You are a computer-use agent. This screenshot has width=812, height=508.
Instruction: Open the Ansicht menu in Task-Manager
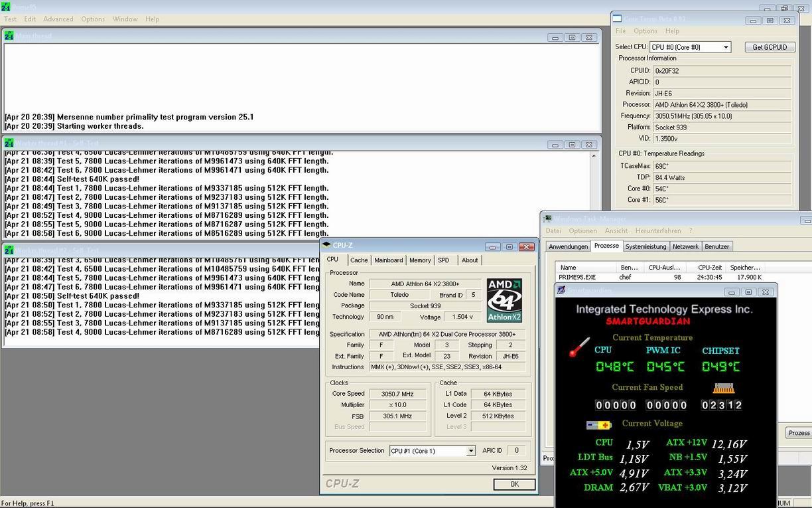click(616, 231)
